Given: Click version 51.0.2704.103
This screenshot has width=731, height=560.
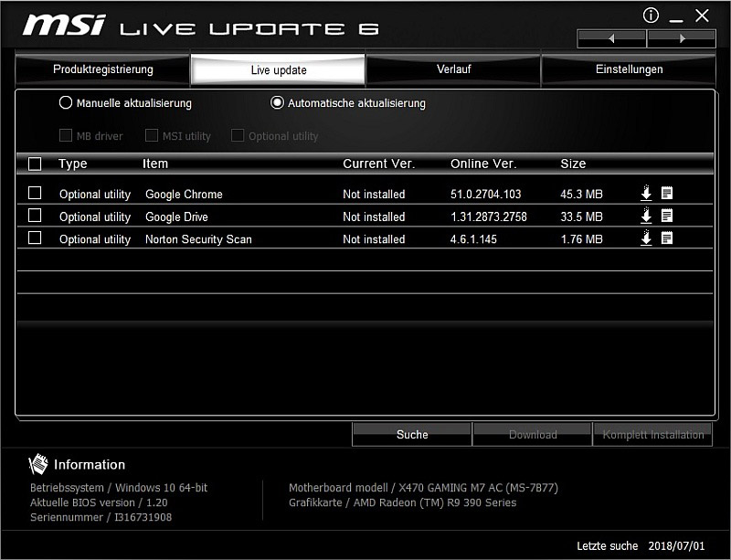Looking at the screenshot, I should click(486, 194).
